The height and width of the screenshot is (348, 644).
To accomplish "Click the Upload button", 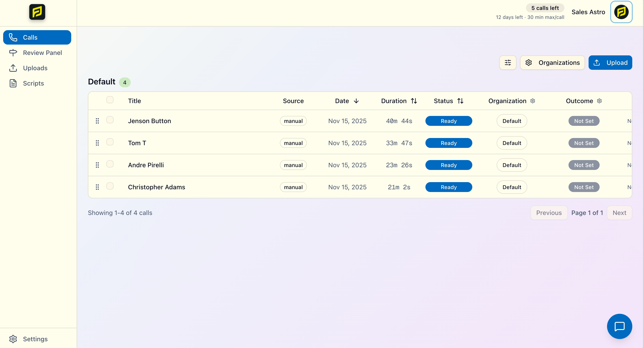I will (610, 62).
